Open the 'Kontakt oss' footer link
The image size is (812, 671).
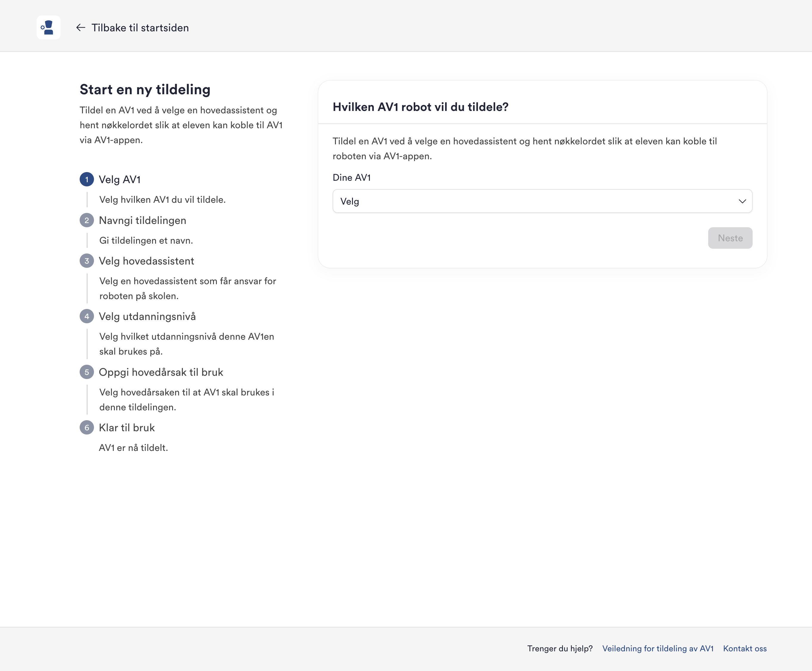tap(745, 649)
